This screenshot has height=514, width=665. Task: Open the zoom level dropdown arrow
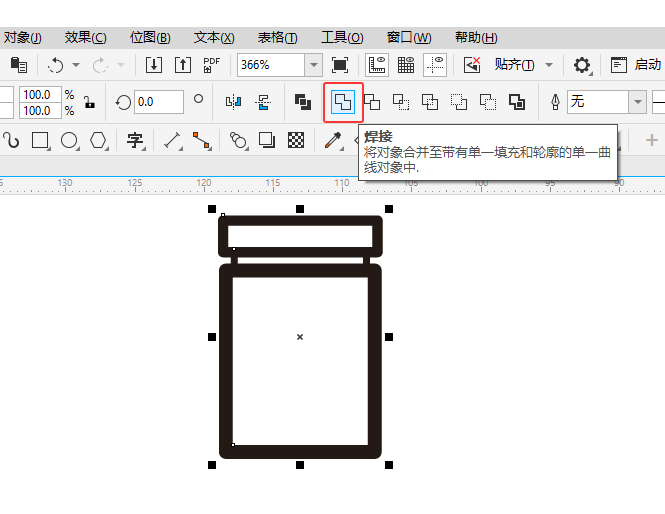coord(314,65)
